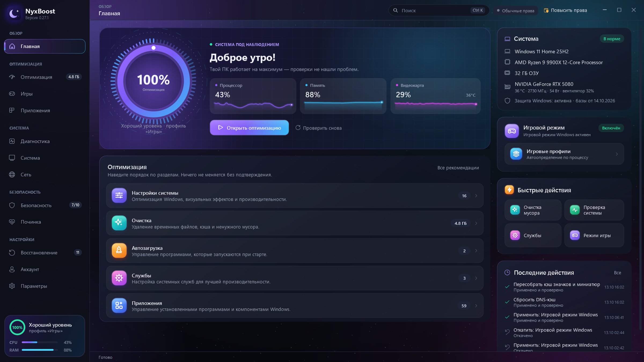644x362 pixels.
Task: Select Безопасность in the sidebar
Action: [x=45, y=205]
